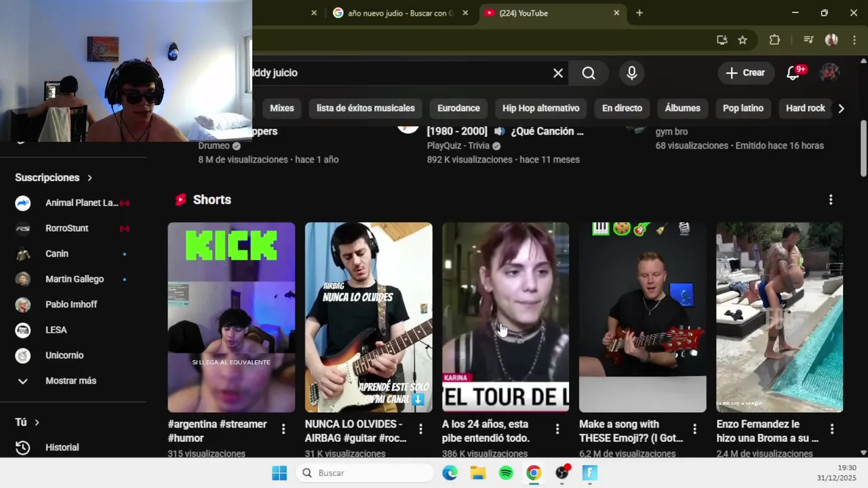Image resolution: width=868 pixels, height=488 pixels.
Task: Show more filter chips with right arrow
Action: [841, 108]
